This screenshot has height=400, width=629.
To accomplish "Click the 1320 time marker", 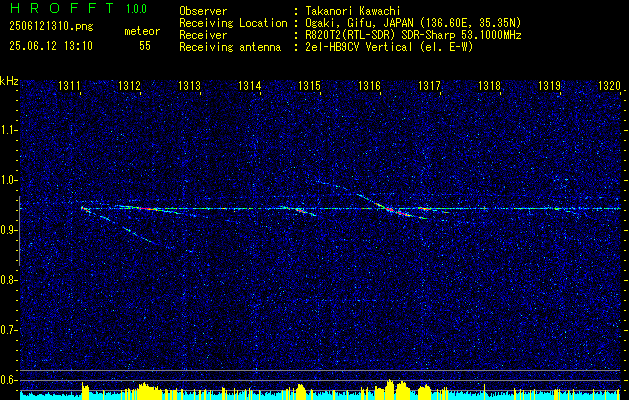I will [609, 85].
